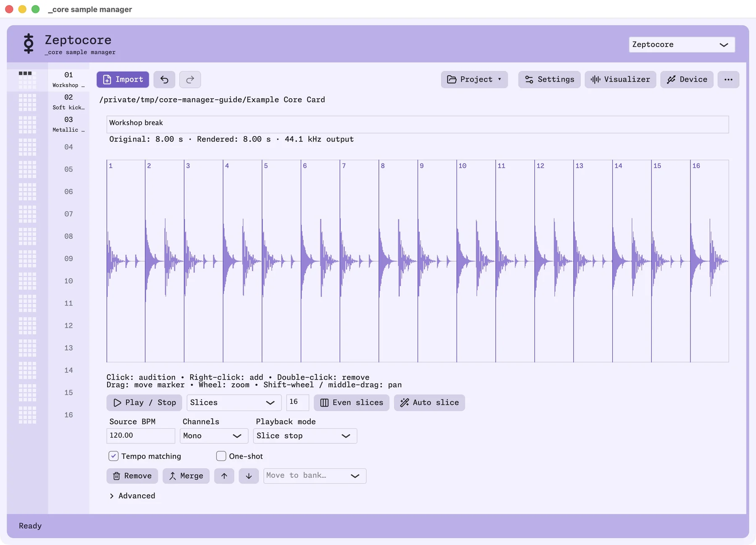Merge the selected samples

point(186,476)
